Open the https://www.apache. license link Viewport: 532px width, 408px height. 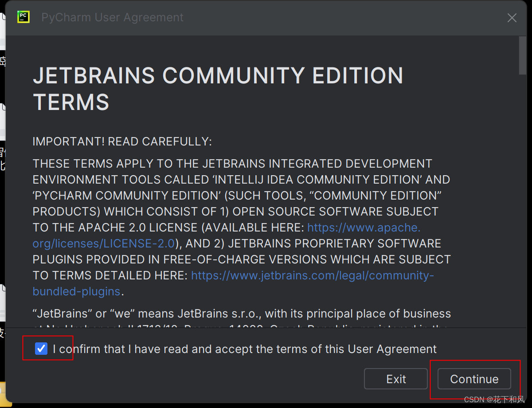[364, 228]
